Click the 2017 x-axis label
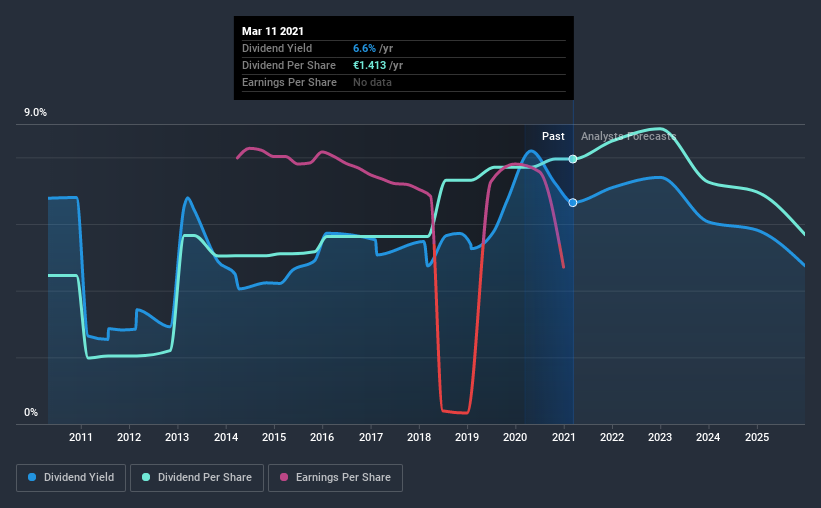Viewport: 821px width, 508px height. [371, 437]
